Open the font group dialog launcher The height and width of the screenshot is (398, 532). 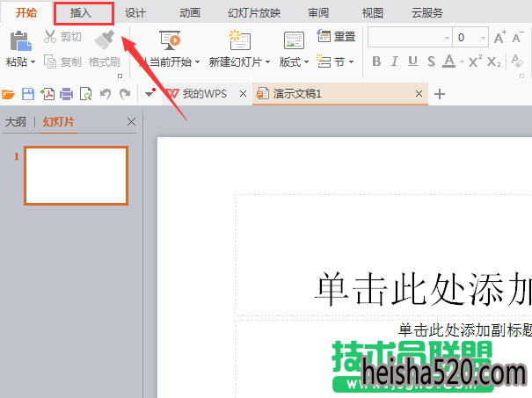point(521,76)
